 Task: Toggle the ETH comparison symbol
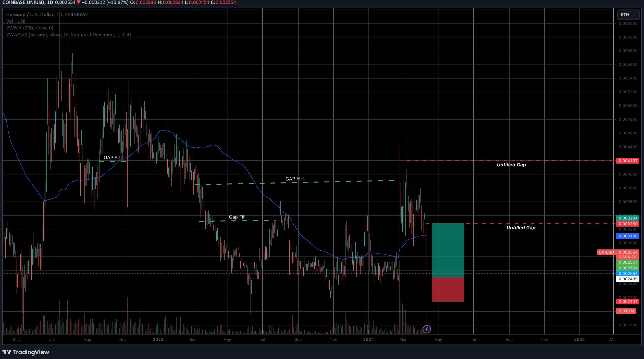628,14
